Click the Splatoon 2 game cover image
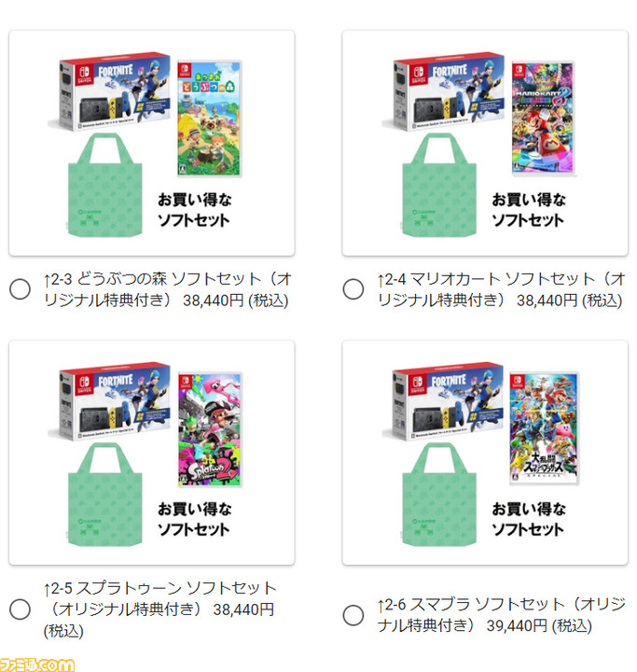Viewport: 637px width, 672px height. click(x=210, y=429)
